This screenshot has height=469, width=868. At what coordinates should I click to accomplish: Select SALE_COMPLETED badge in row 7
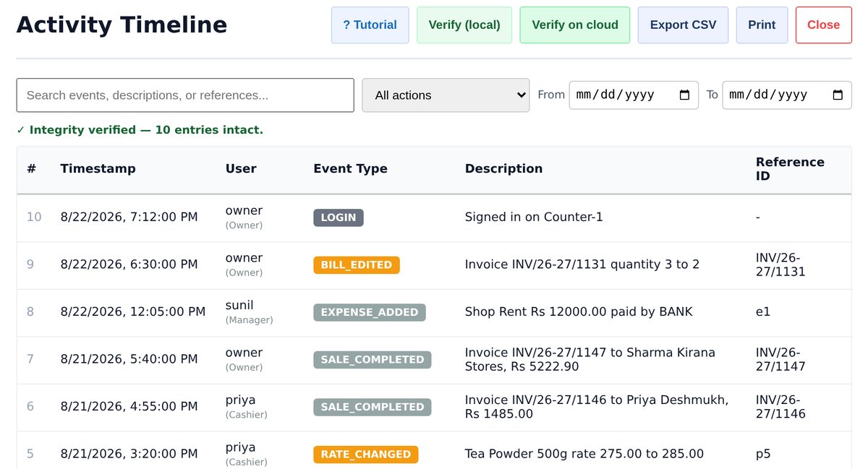(x=373, y=359)
